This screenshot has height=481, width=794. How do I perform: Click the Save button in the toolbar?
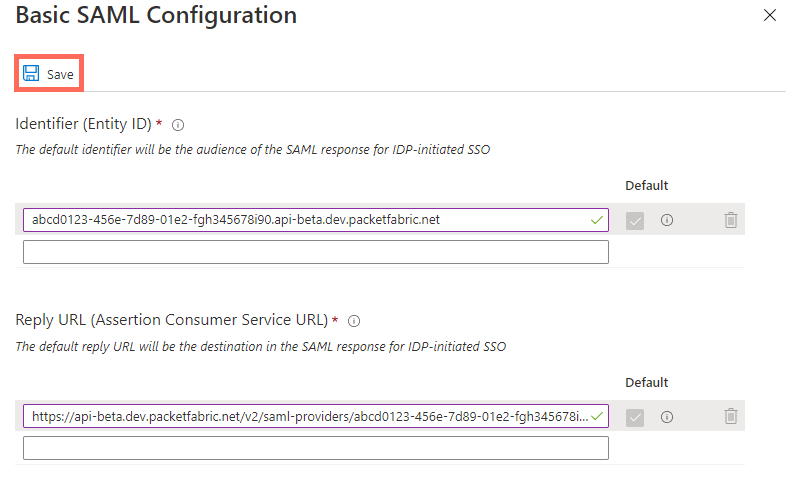(48, 74)
